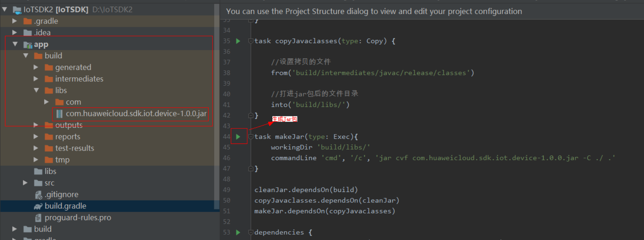Fold the dependencies code block
Screen dimensions: 644x240
pos(250,232)
